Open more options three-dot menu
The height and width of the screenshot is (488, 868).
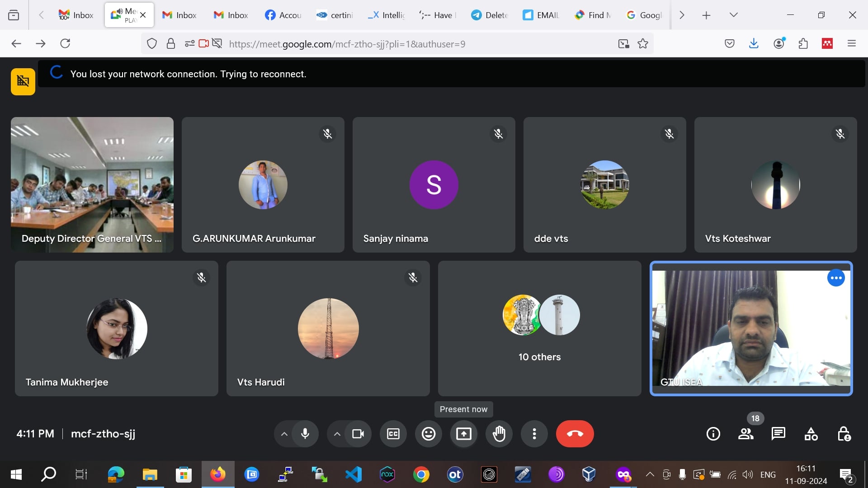(534, 434)
